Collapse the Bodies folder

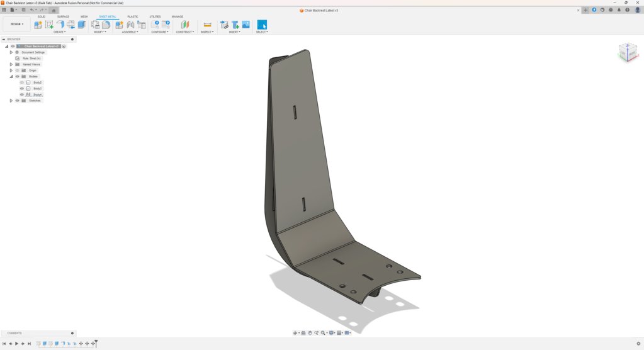coord(11,76)
